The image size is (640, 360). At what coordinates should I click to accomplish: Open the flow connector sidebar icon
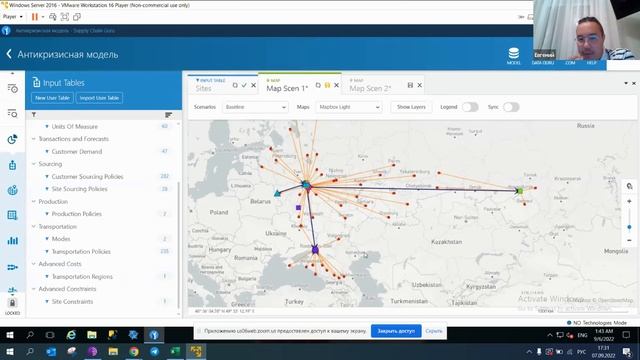[12, 267]
